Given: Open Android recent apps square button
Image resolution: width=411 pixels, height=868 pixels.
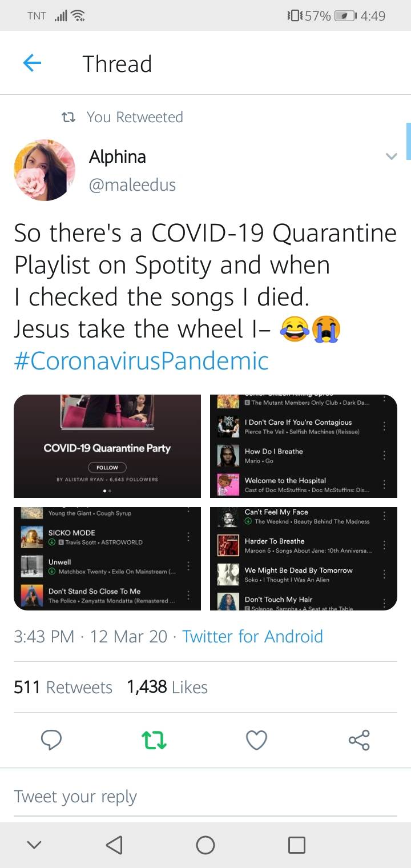Looking at the screenshot, I should tap(296, 845).
